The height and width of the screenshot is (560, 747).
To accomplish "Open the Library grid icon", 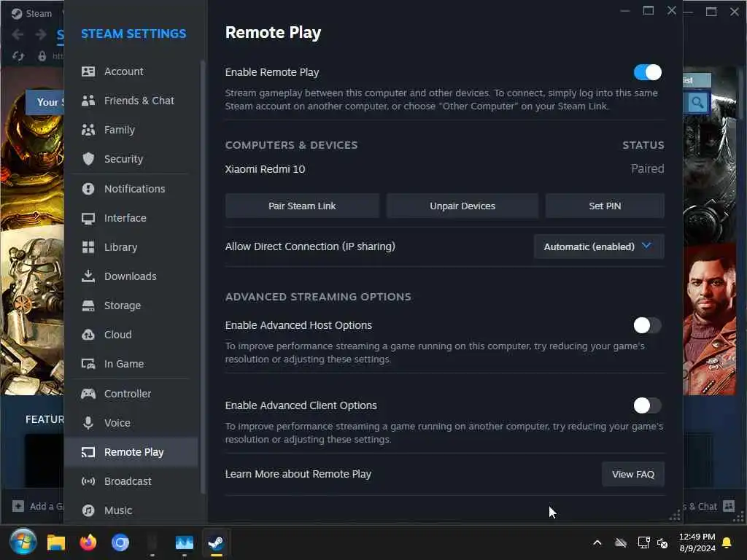I will coord(88,247).
